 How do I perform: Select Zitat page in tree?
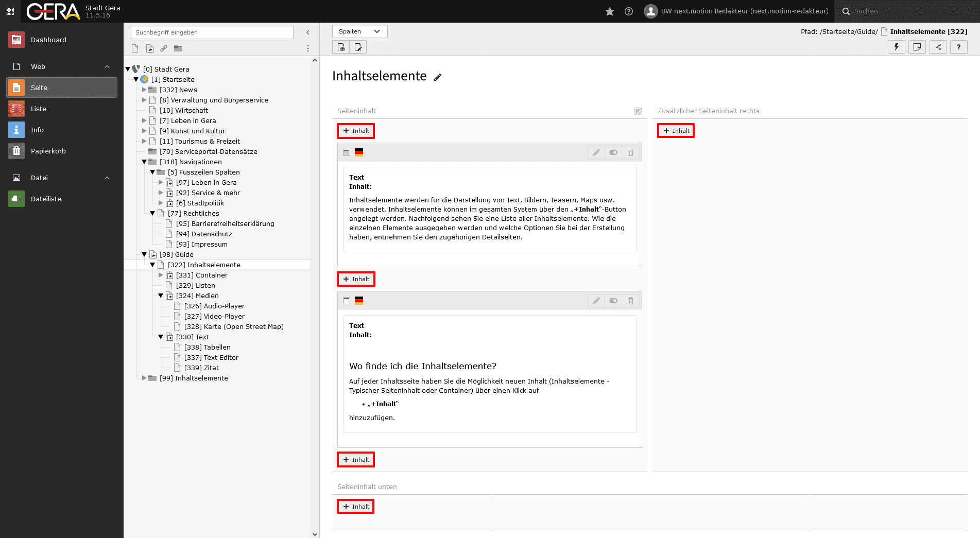tap(202, 368)
